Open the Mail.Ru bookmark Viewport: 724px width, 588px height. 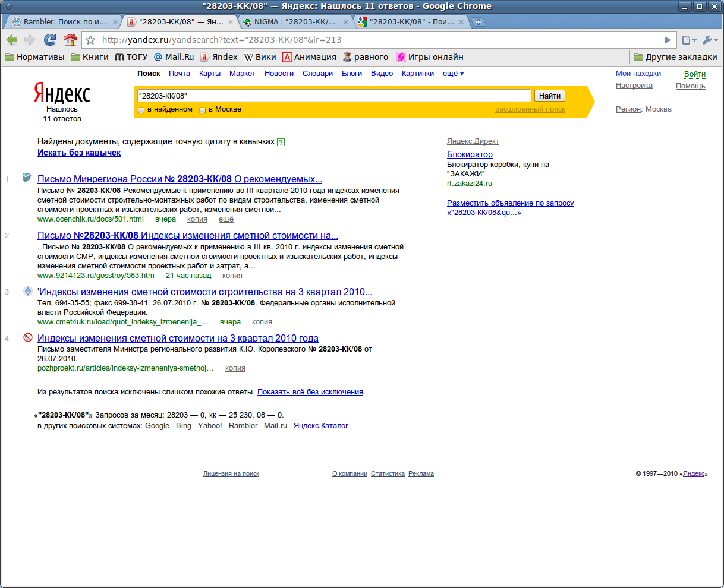174,57
